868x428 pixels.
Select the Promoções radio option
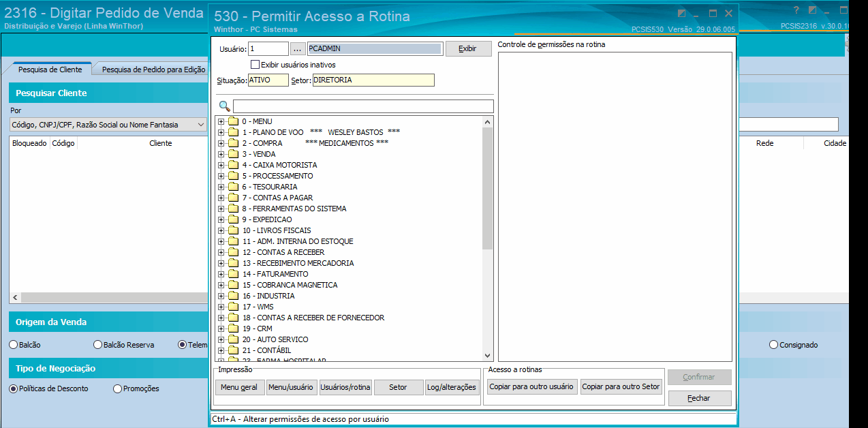(x=118, y=388)
